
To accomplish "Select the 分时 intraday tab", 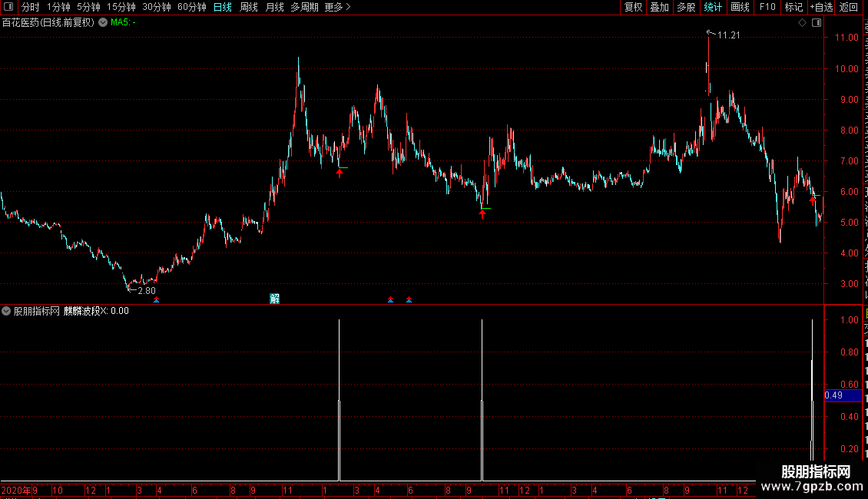I will click(31, 7).
